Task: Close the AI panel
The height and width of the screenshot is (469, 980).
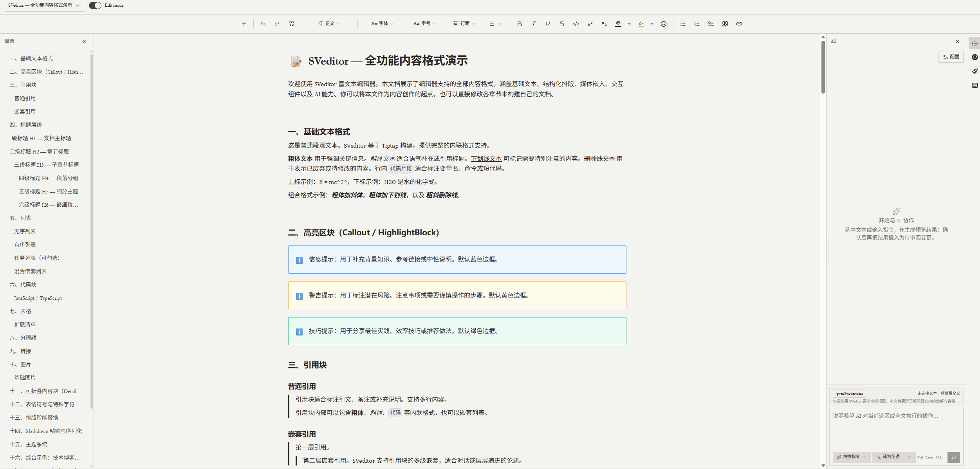Action: [957, 41]
